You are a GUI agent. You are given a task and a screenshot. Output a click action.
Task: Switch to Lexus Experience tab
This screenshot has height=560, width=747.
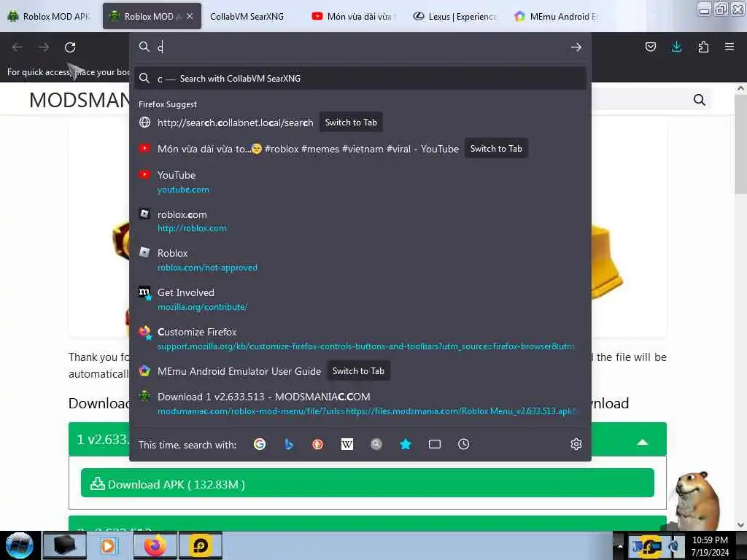click(455, 16)
